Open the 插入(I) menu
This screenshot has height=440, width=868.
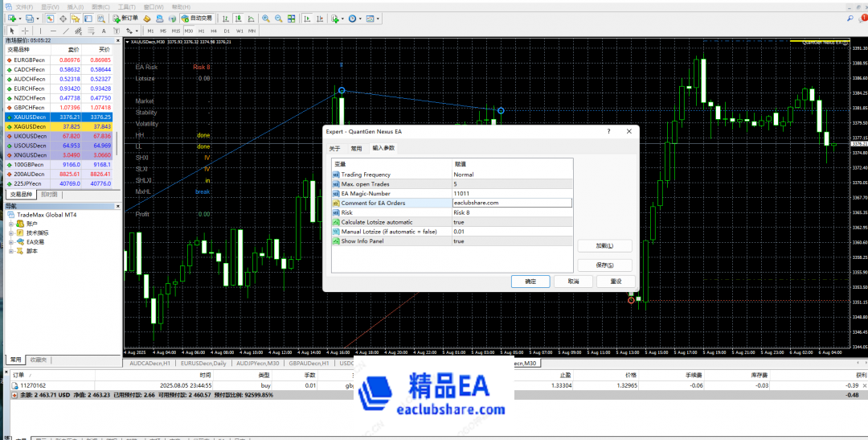coord(76,7)
